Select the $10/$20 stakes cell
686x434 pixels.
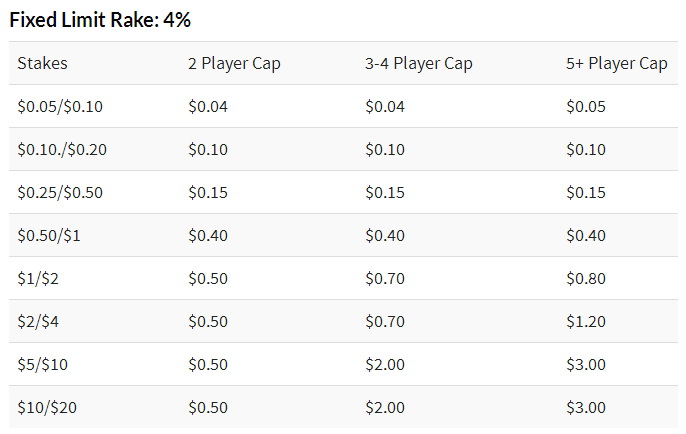[x=47, y=407]
